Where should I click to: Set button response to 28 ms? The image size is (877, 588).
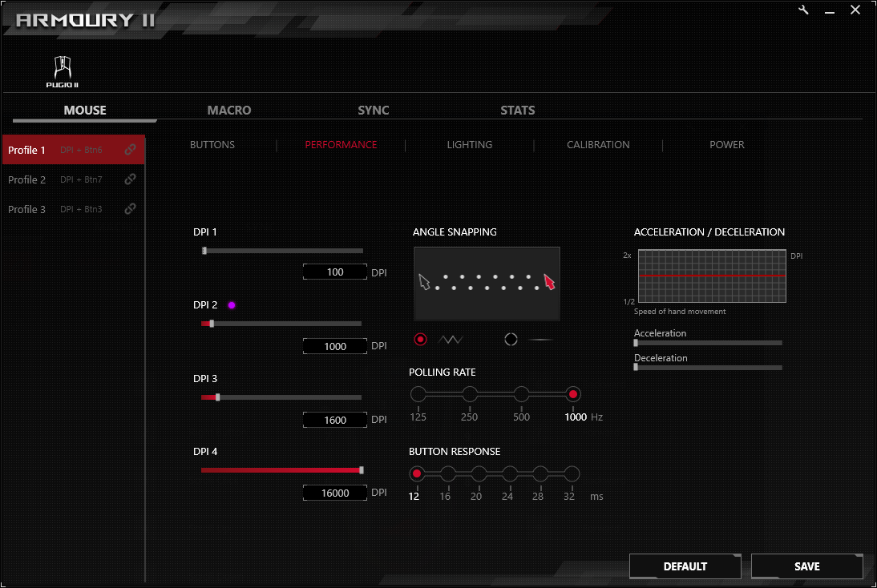tap(540, 474)
